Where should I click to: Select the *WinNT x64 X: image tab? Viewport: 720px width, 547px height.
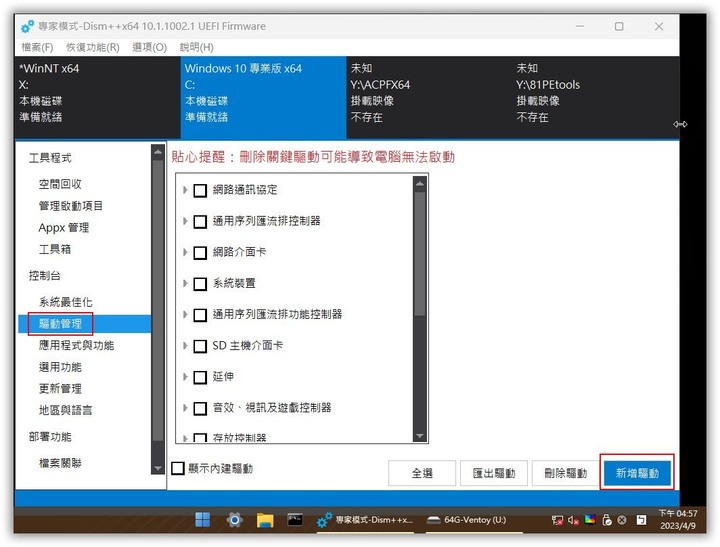tap(97, 97)
